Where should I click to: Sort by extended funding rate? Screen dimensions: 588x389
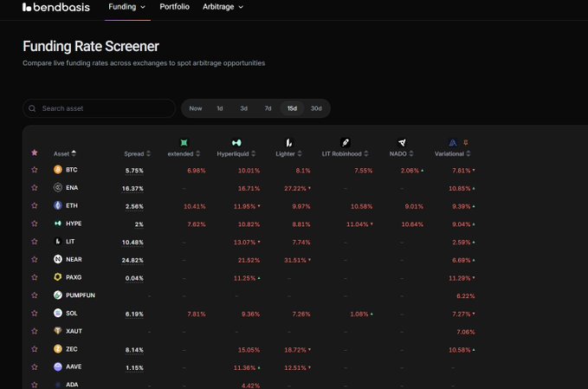(x=184, y=154)
